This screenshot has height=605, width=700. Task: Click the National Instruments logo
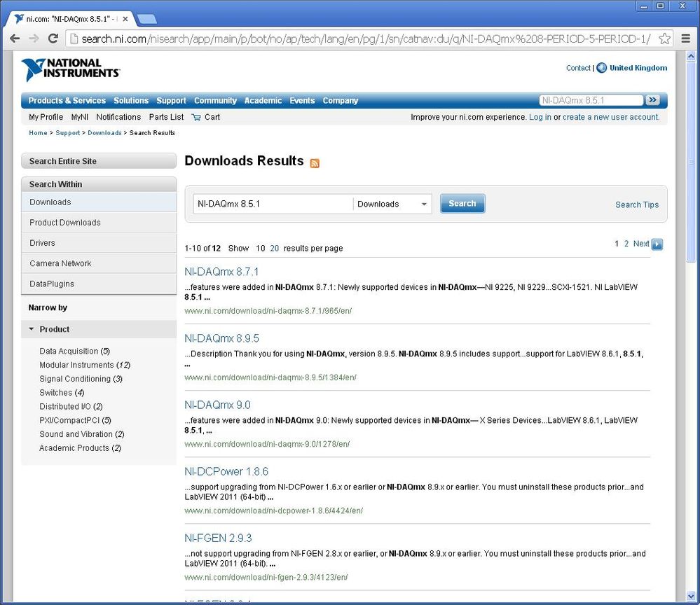pyautogui.click(x=71, y=69)
